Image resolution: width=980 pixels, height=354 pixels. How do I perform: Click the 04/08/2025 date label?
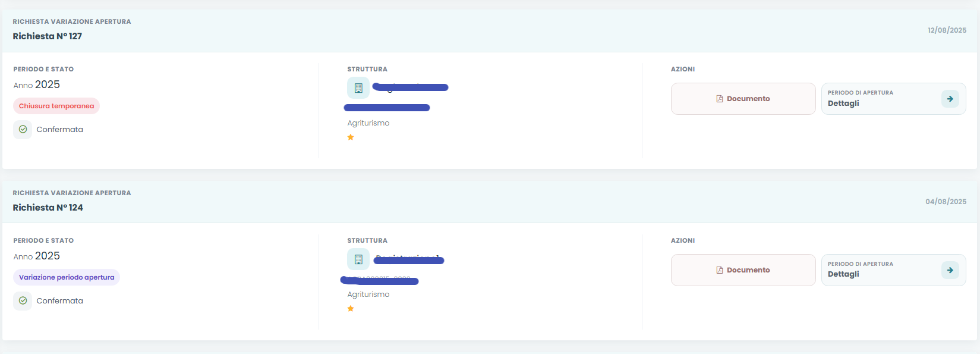coord(946,202)
